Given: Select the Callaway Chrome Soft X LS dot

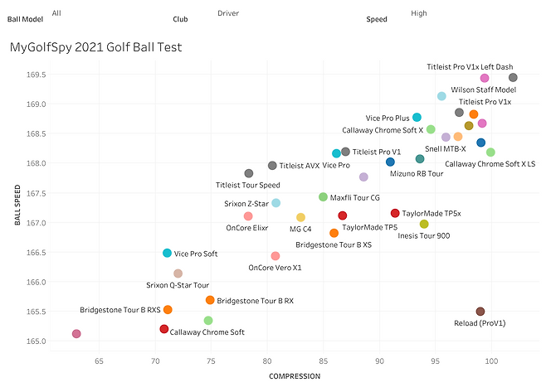Looking at the screenshot, I should pos(490,152).
